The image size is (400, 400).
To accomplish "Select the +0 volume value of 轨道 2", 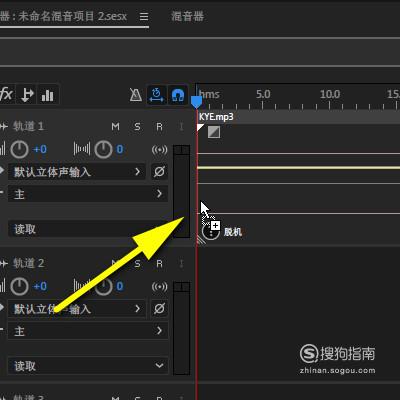I will 40,287.
